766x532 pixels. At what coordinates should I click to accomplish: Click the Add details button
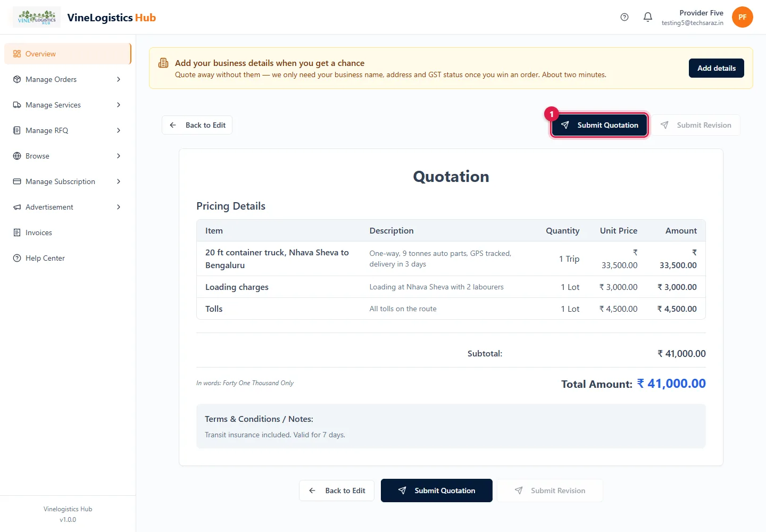717,68
